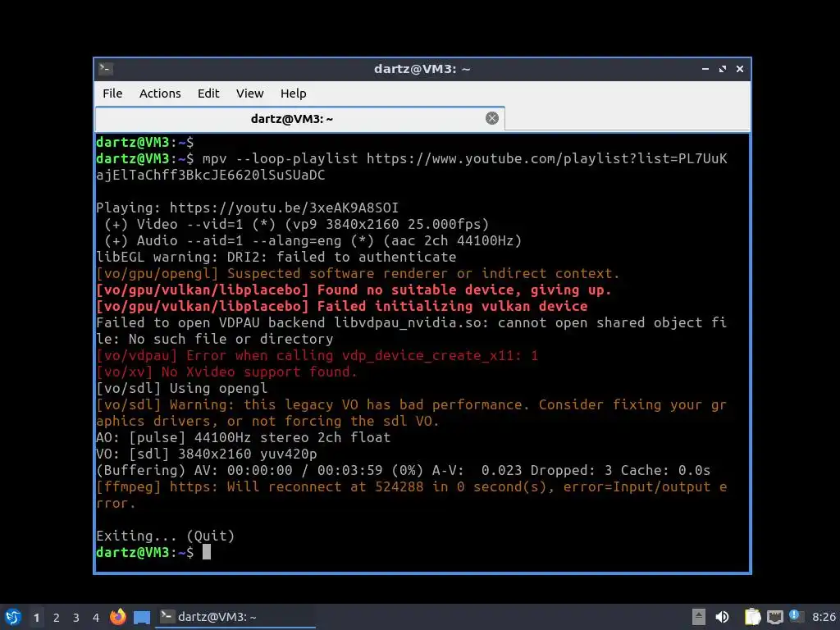Close the dartz@VM3 tab with its x icon
This screenshot has height=630, width=840.
coord(492,118)
